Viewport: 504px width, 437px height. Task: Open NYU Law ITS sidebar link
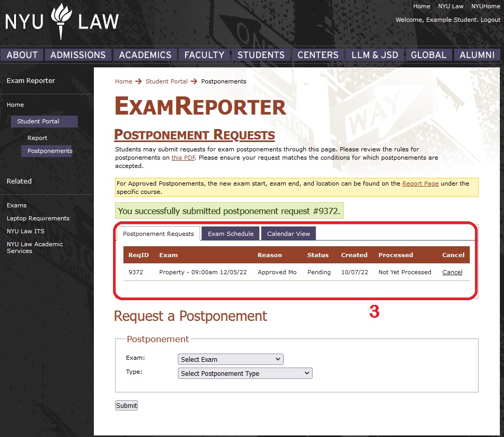tap(25, 231)
